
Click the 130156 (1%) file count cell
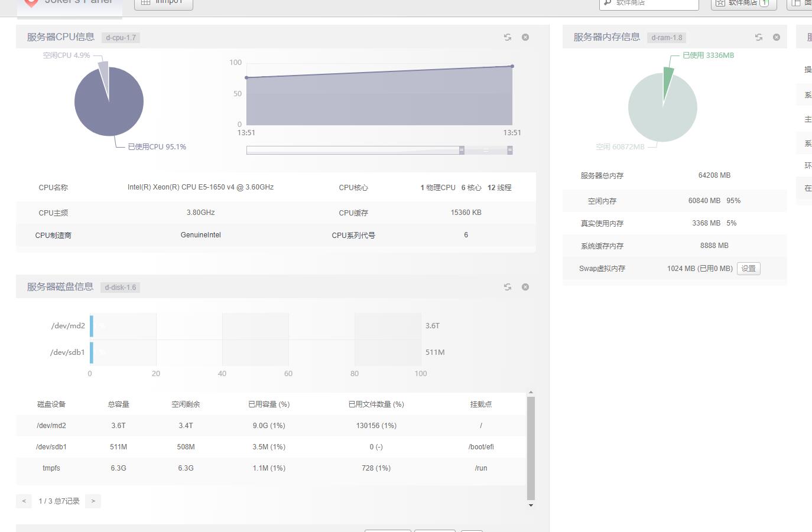tap(376, 426)
